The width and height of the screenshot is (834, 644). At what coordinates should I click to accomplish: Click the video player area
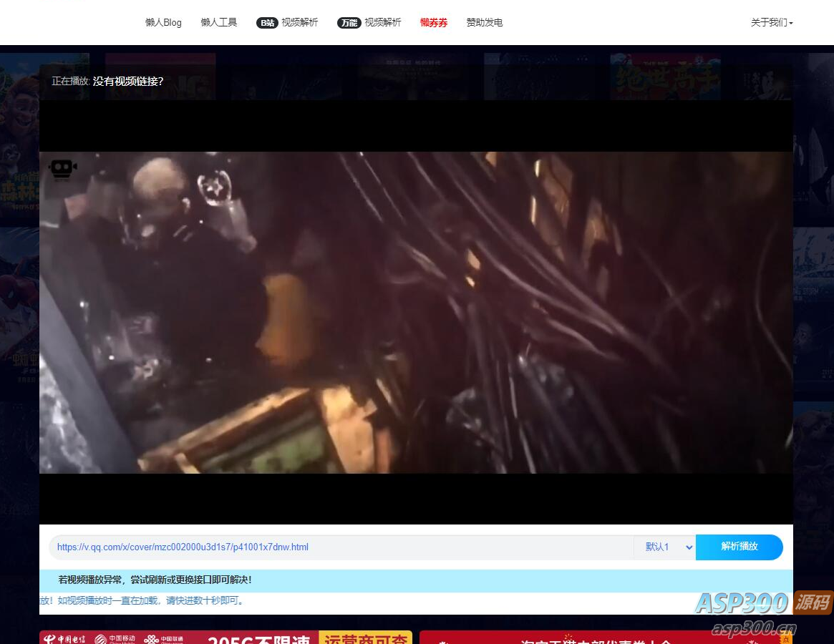(x=416, y=312)
